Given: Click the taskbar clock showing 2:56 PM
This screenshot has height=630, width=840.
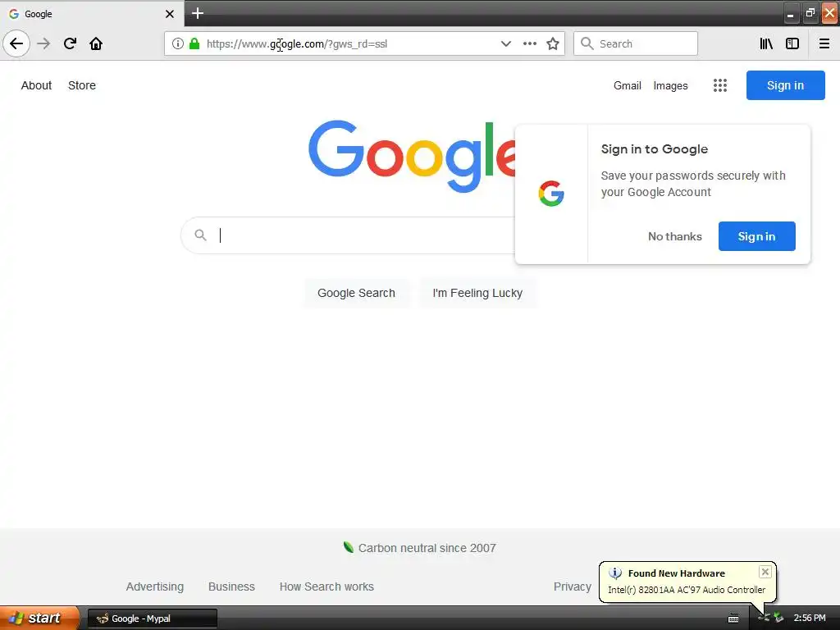Looking at the screenshot, I should [810, 619].
